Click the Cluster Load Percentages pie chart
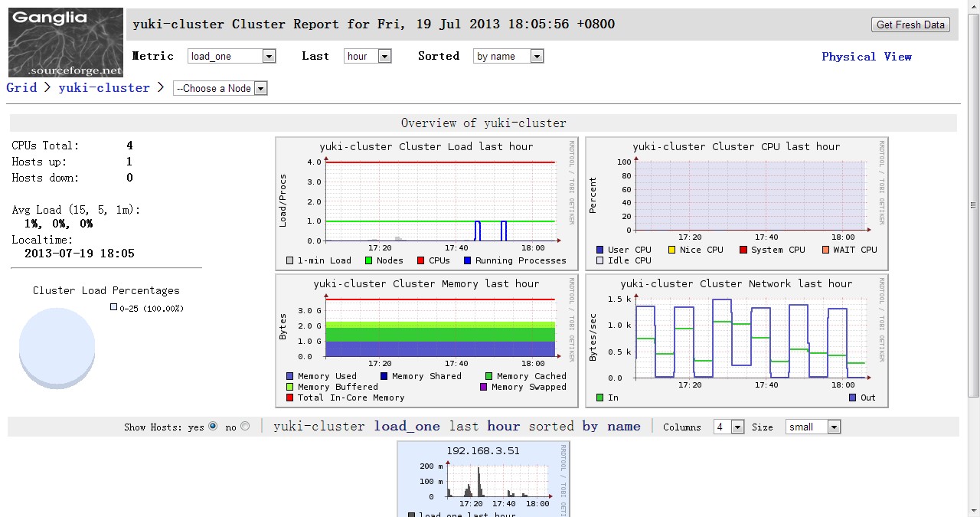 pos(57,348)
